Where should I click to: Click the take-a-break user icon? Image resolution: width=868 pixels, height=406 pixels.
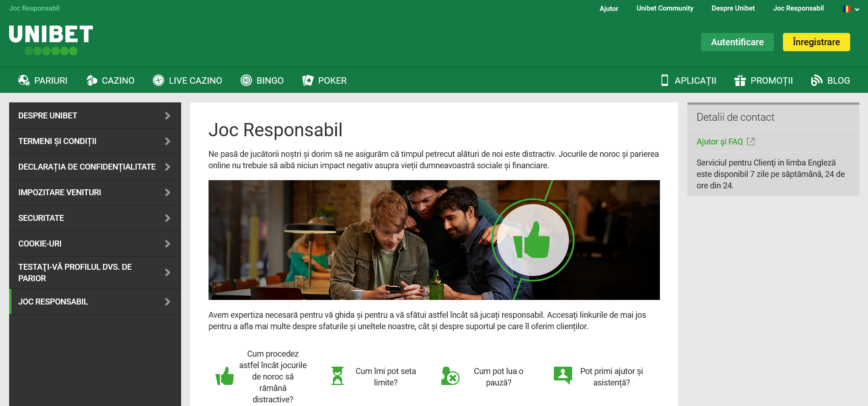pos(450,376)
